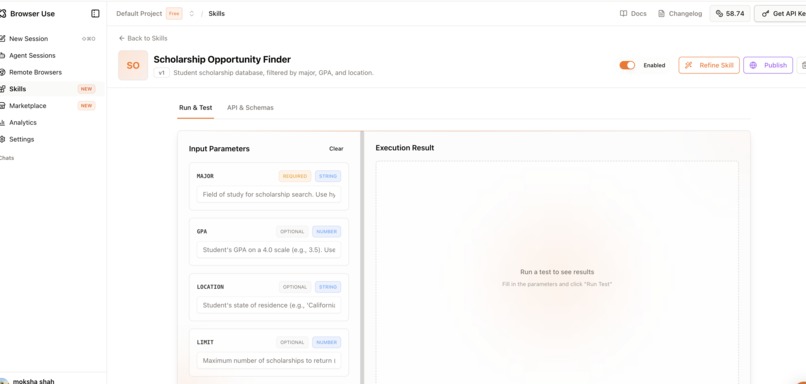This screenshot has height=384, width=806.
Task: Click the NEW badge beside Marketplace
Action: point(86,106)
